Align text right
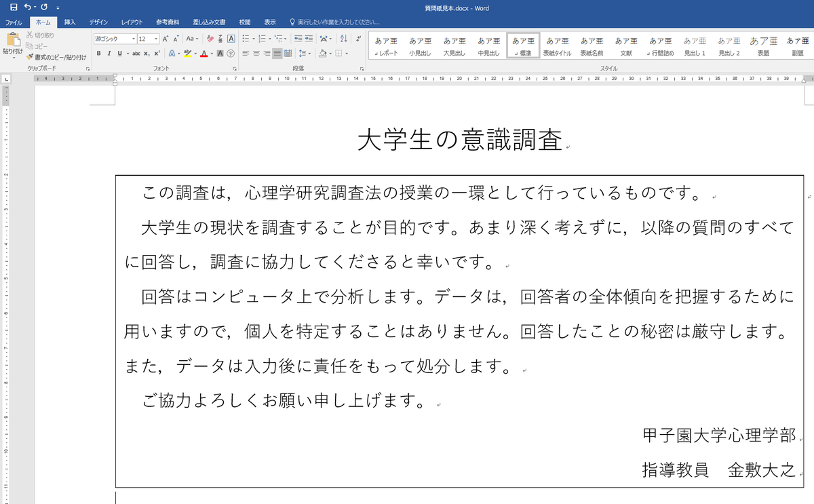814x504 pixels. point(267,53)
